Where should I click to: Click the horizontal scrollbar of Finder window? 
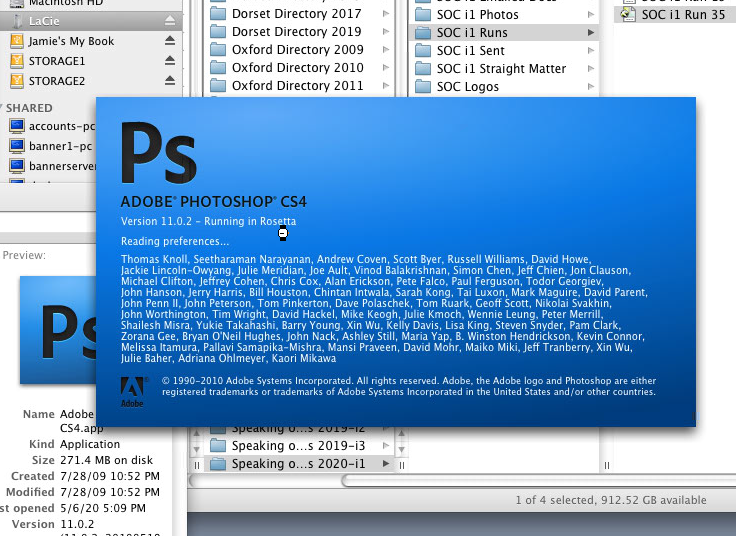[x=539, y=480]
